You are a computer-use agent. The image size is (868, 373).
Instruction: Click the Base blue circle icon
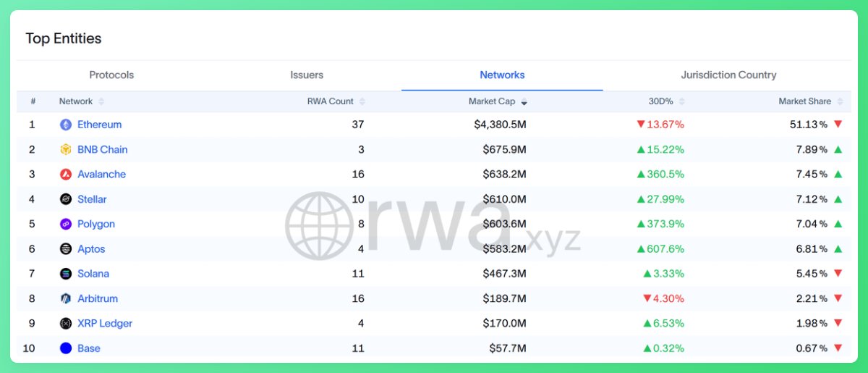(x=66, y=348)
